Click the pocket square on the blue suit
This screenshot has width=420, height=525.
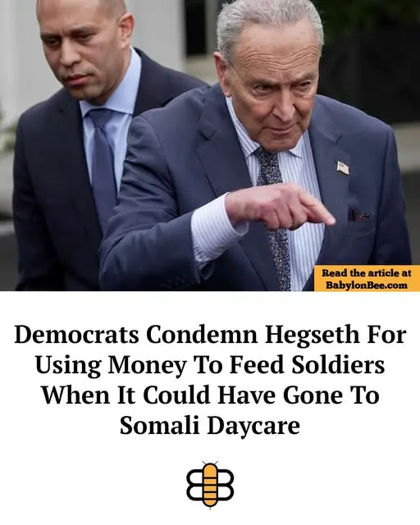click(x=359, y=215)
